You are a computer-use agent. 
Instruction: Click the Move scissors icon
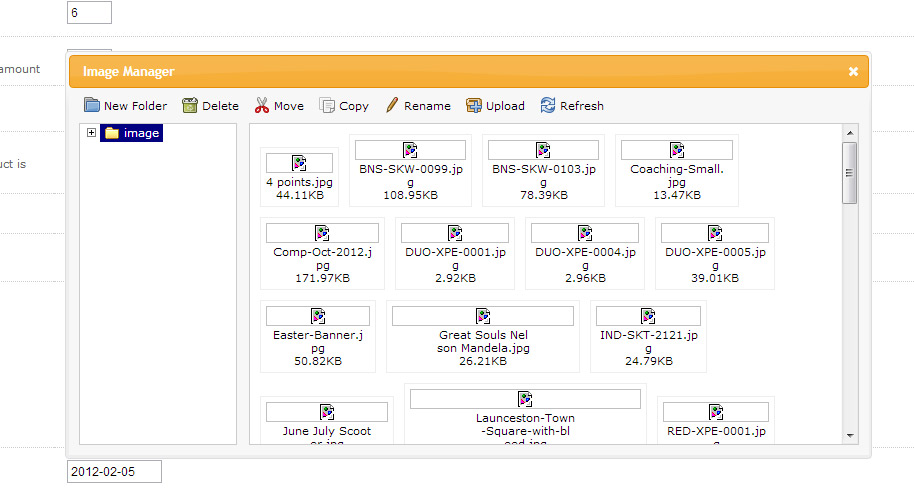pos(262,106)
